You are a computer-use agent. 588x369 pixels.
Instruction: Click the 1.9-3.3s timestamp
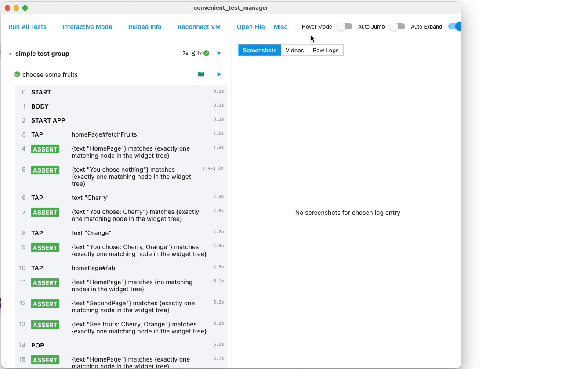(x=213, y=169)
